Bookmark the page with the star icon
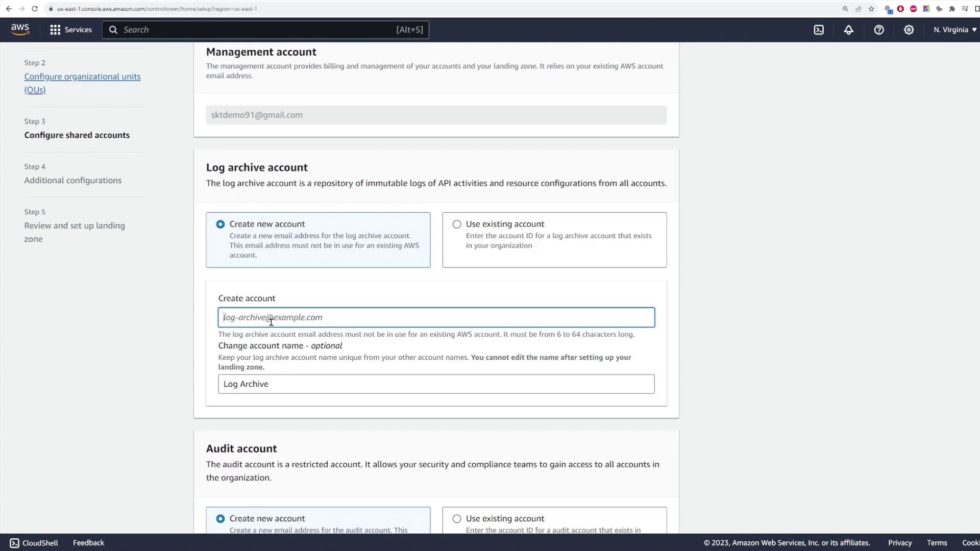Viewport: 980px width, 551px height. 871,9
